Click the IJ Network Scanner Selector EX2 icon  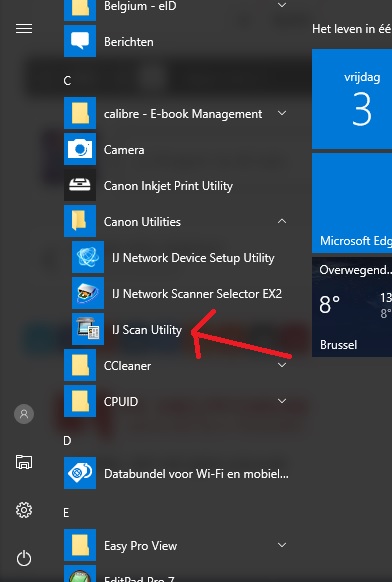point(88,293)
